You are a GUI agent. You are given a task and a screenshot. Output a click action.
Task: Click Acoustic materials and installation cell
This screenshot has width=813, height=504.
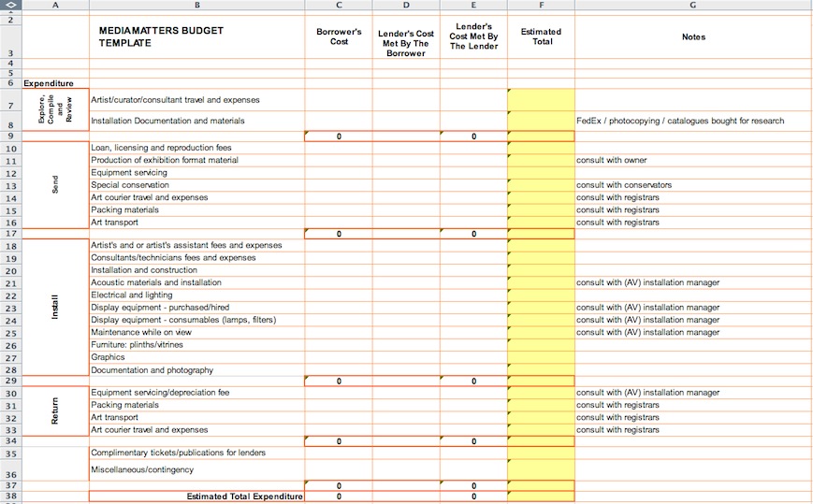[197, 282]
